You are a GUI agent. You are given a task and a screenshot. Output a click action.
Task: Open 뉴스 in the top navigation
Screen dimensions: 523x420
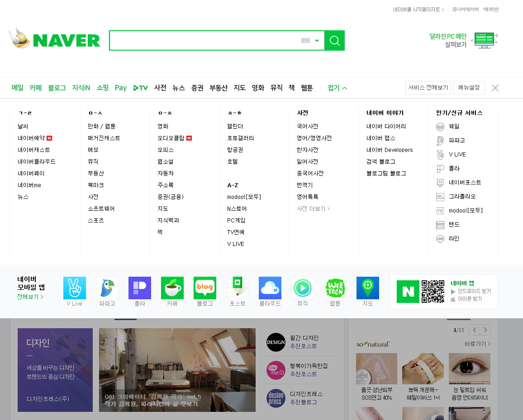178,88
